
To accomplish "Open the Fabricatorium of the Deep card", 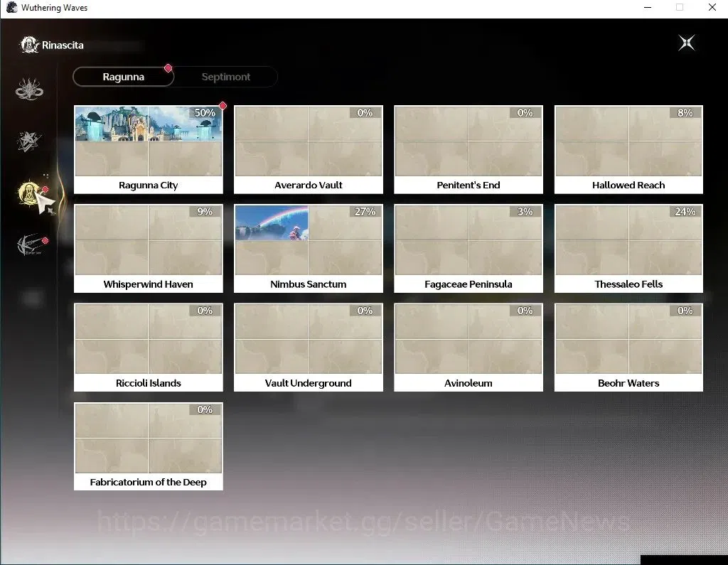I will (149, 446).
